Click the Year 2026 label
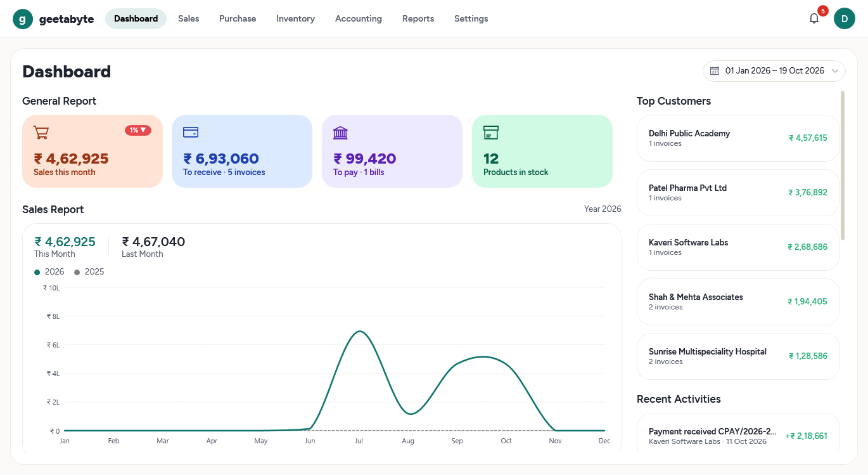Viewport: 868px width, 475px height. [603, 209]
